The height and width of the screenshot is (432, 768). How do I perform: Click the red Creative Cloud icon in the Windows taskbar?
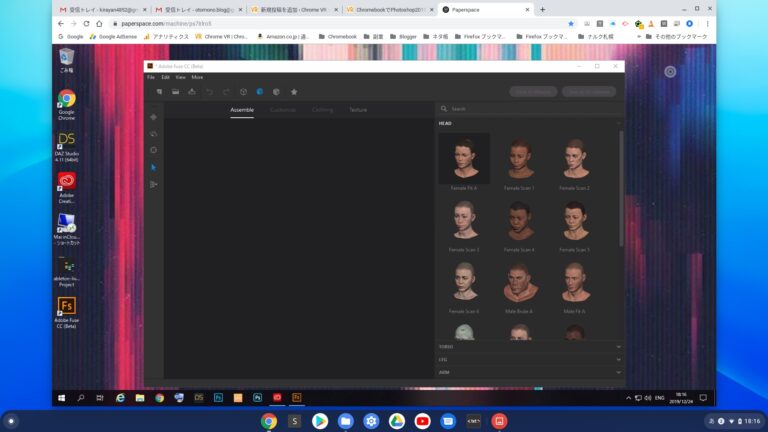tap(277, 398)
